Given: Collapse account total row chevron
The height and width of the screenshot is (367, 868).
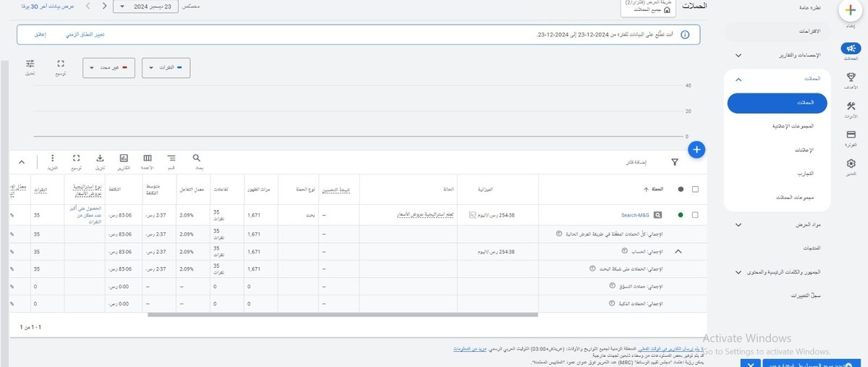Looking at the screenshot, I should click(678, 251).
